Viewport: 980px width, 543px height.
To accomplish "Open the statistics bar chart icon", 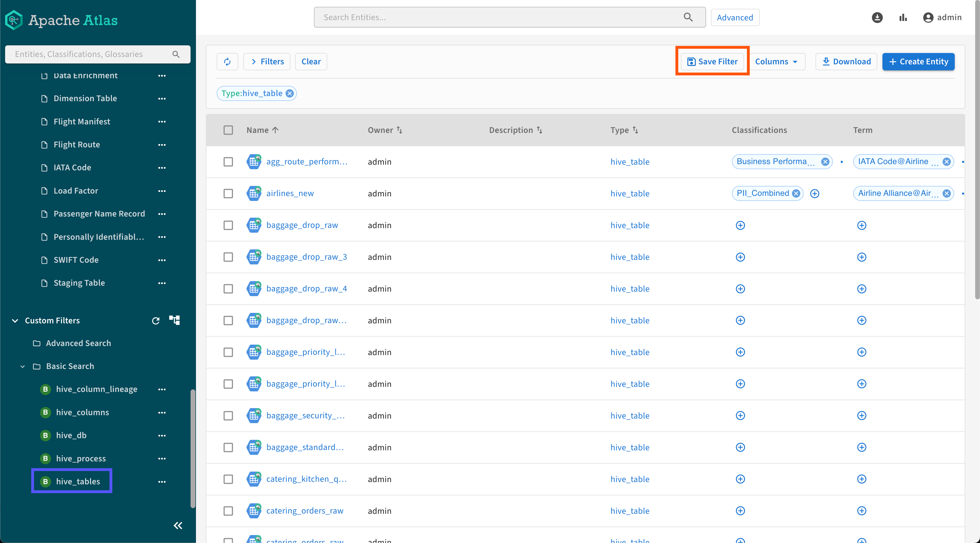I will click(903, 18).
